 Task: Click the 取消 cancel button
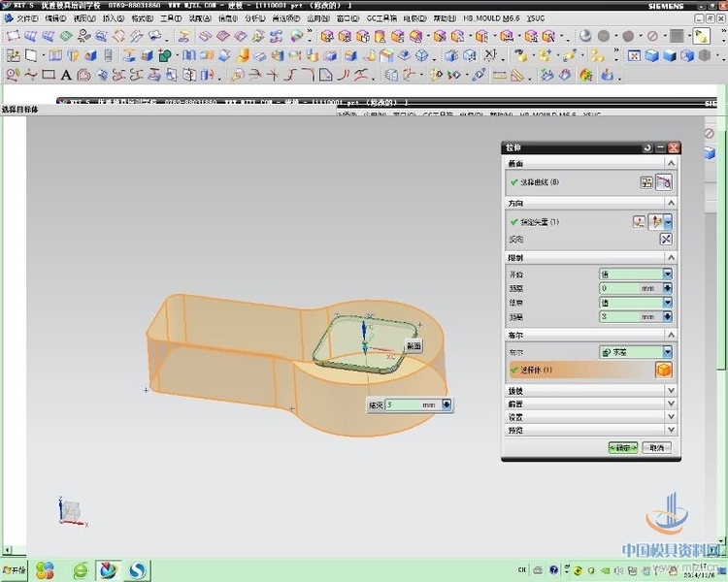pos(657,447)
